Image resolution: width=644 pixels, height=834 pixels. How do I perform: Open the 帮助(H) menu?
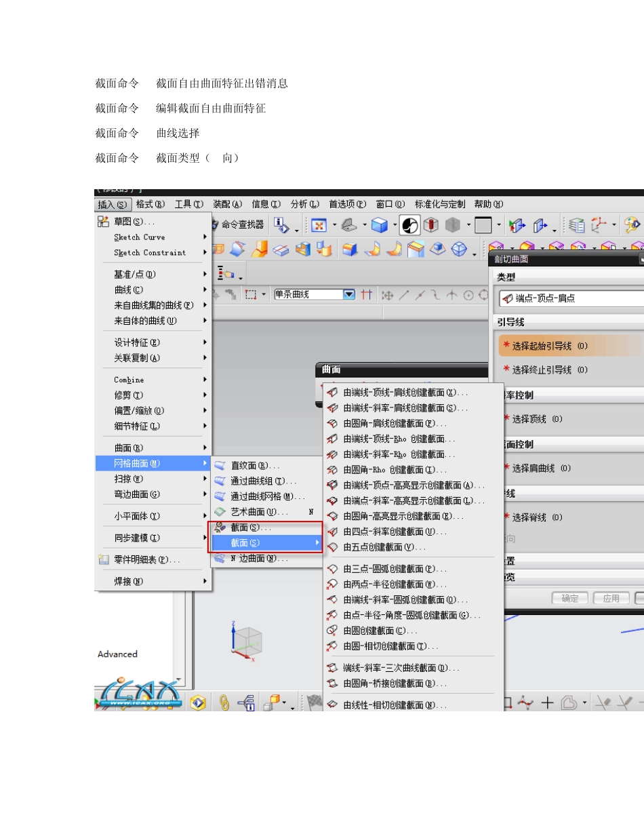coord(489,204)
